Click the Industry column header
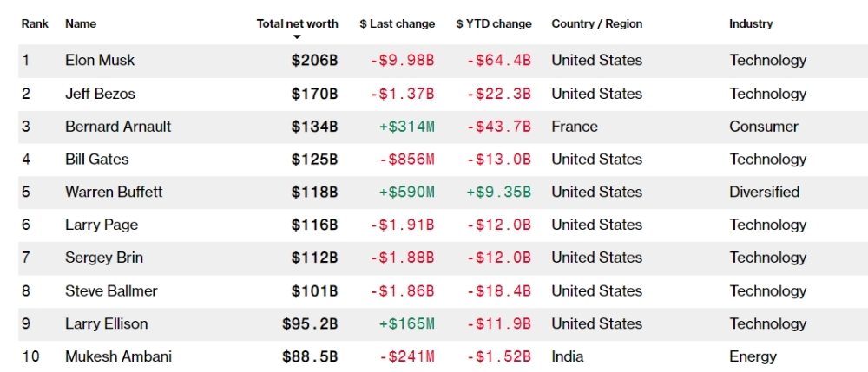 tap(751, 23)
